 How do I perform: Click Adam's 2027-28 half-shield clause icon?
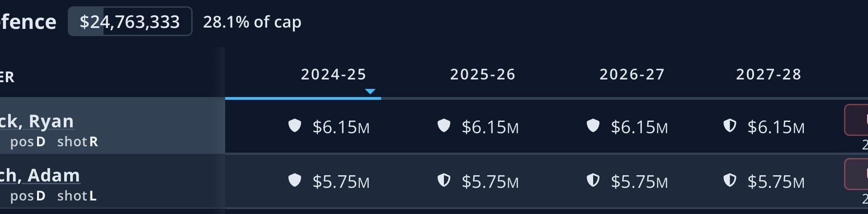coord(730,180)
